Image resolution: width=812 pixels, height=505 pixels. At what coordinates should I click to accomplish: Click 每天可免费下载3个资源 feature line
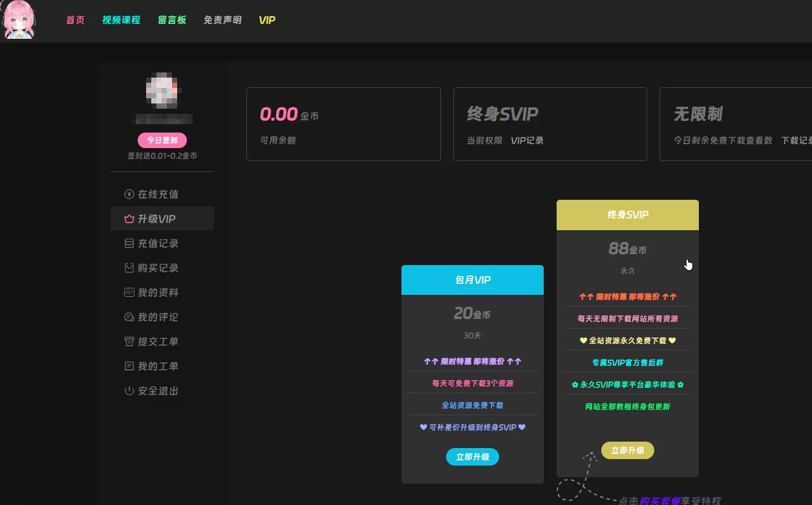(x=473, y=383)
